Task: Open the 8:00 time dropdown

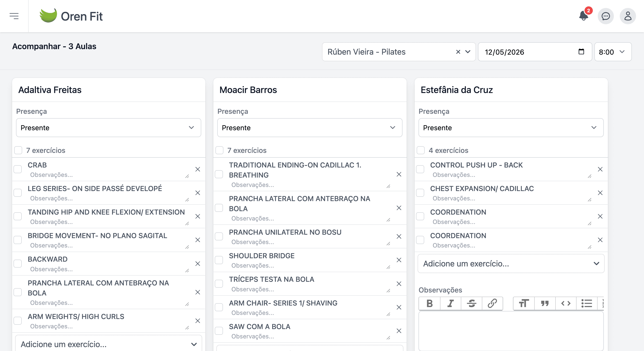Action: [613, 52]
